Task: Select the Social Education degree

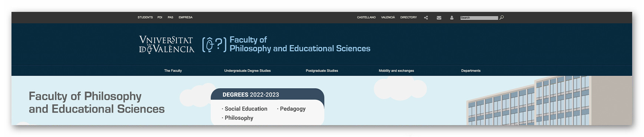Action: pos(246,109)
